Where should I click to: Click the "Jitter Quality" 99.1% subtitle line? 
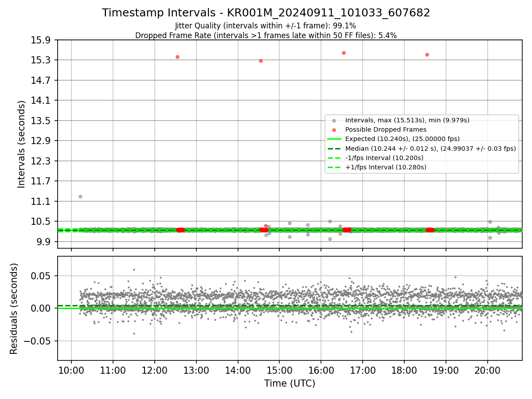point(266,26)
